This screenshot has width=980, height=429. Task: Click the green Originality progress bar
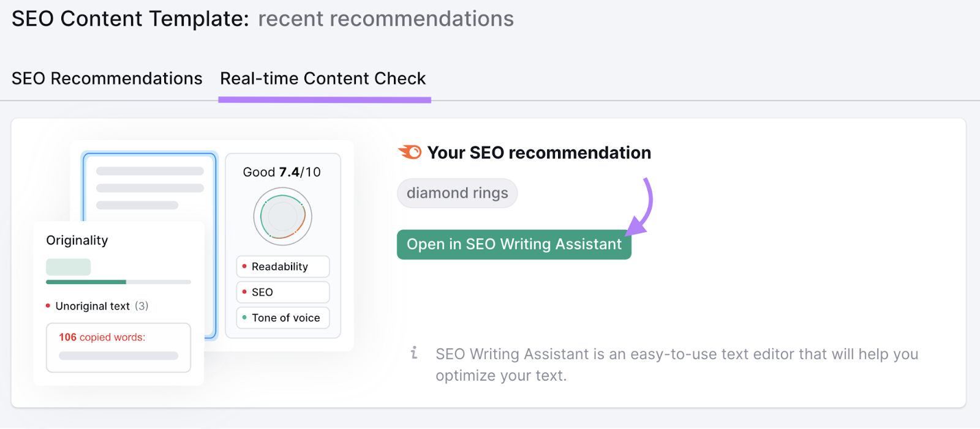(x=85, y=282)
